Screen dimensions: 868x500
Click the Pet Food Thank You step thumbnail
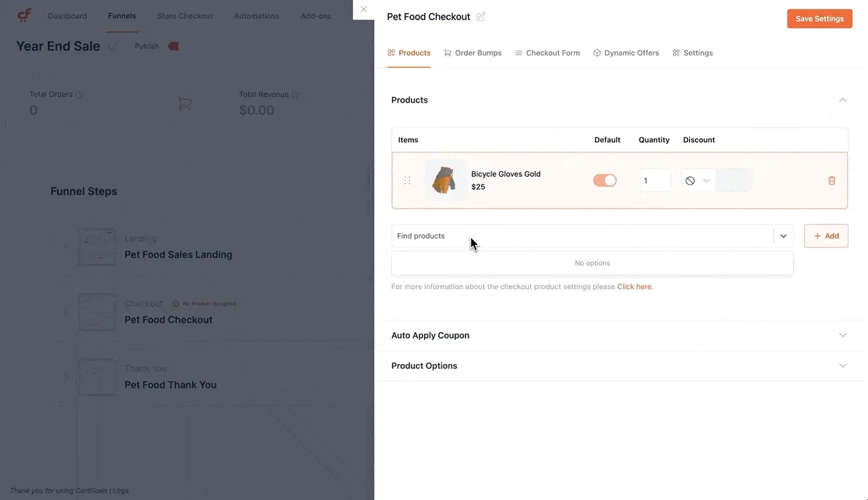[97, 377]
